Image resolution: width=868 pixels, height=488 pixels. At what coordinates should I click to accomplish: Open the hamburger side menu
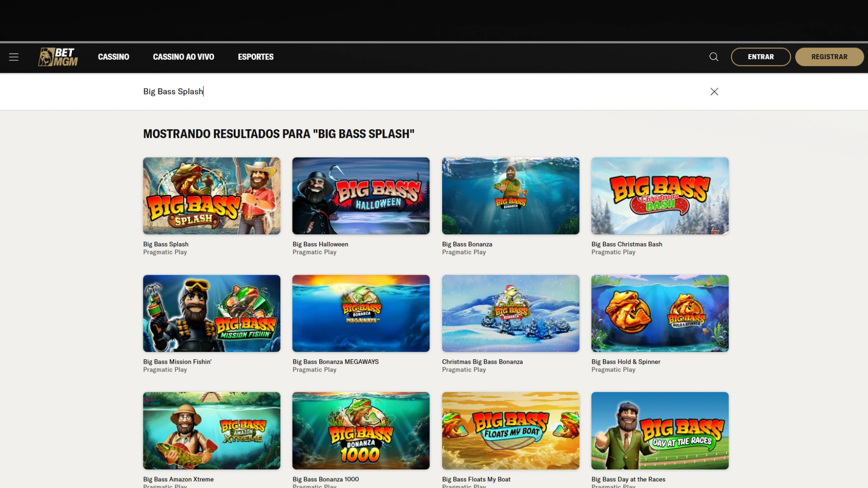click(x=14, y=57)
